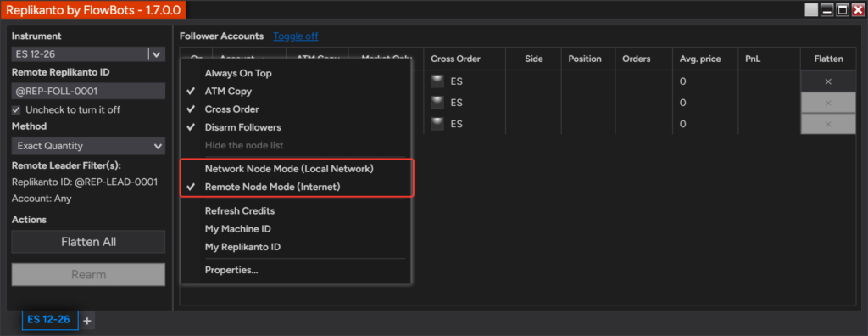Viewport: 868px width, 336px height.
Task: Click the PnL column header
Action: (769, 59)
